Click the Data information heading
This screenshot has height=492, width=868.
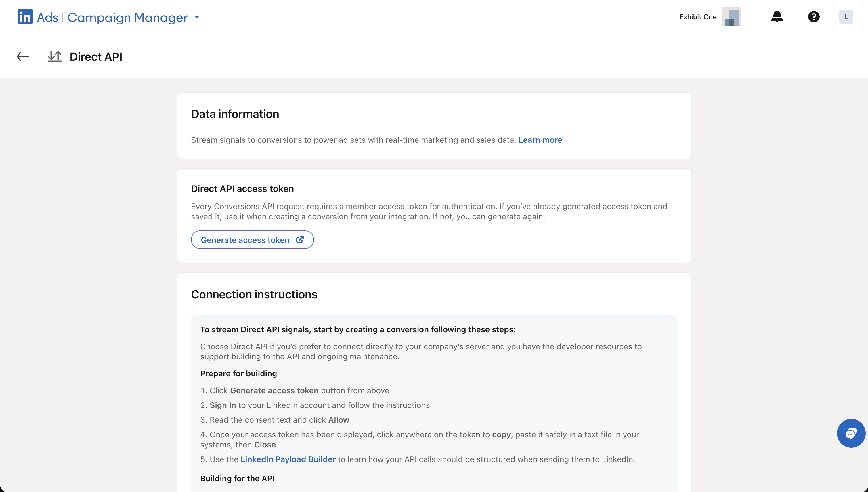235,114
